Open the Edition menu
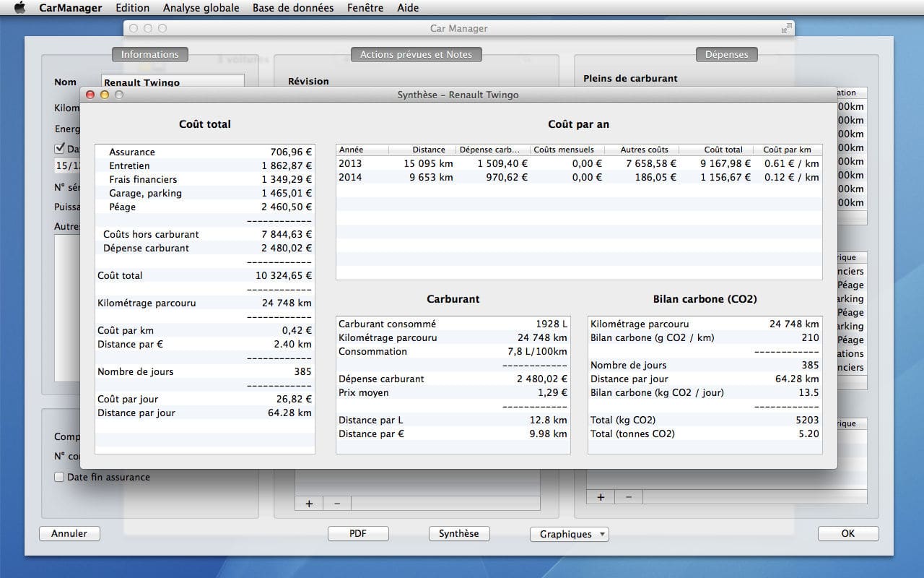 click(133, 8)
